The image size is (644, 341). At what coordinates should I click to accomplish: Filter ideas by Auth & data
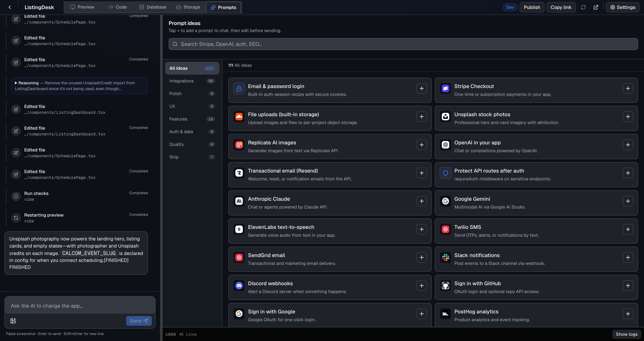(x=192, y=132)
